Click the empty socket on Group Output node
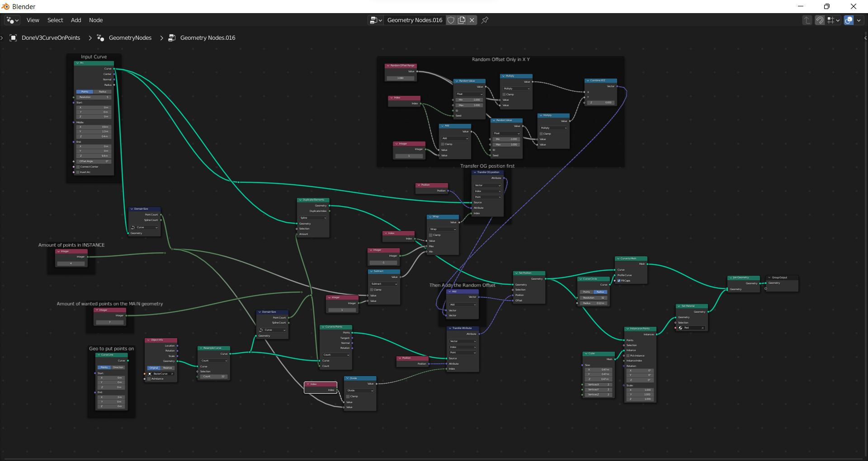Screen dimensions: 868x461 point(766,288)
